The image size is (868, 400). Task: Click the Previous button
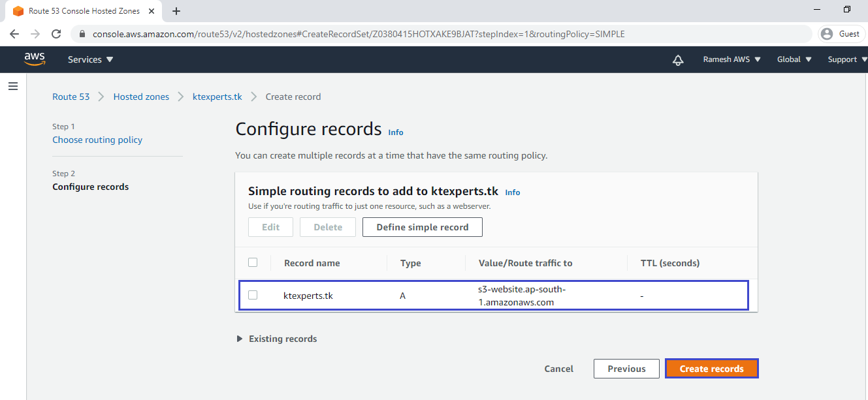pos(626,369)
